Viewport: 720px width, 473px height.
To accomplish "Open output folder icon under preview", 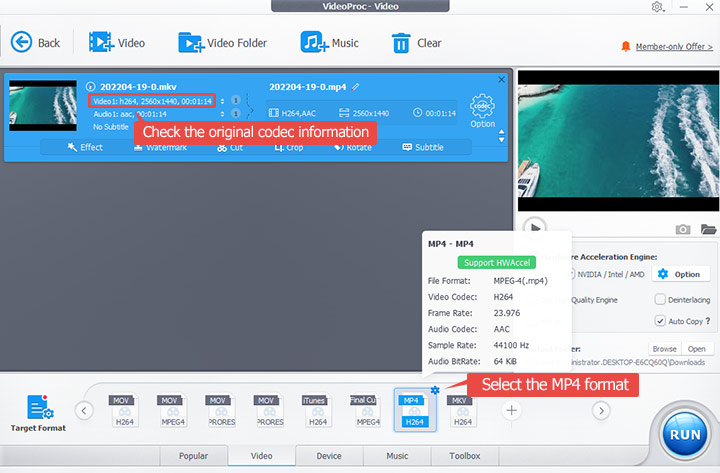I will (709, 229).
